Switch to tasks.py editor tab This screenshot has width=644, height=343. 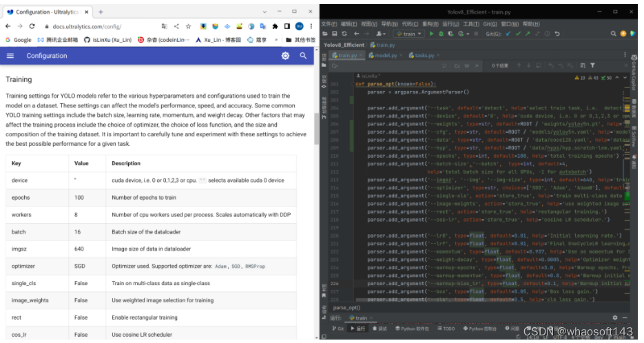tap(422, 56)
